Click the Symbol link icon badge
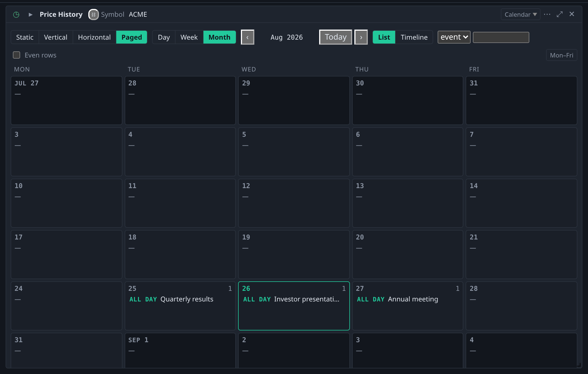The width and height of the screenshot is (588, 374). (x=94, y=15)
